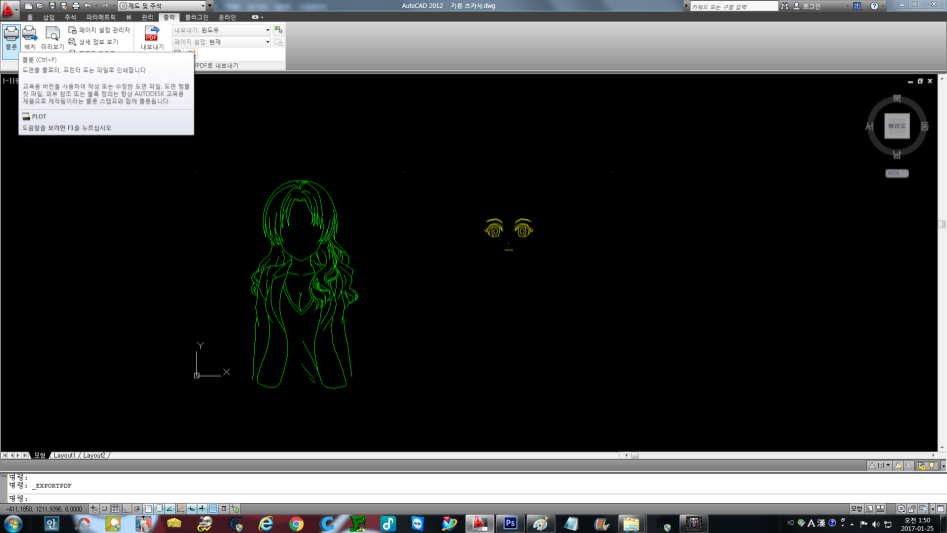
Task: Click the Open file icon in quick access
Action: 40,5
